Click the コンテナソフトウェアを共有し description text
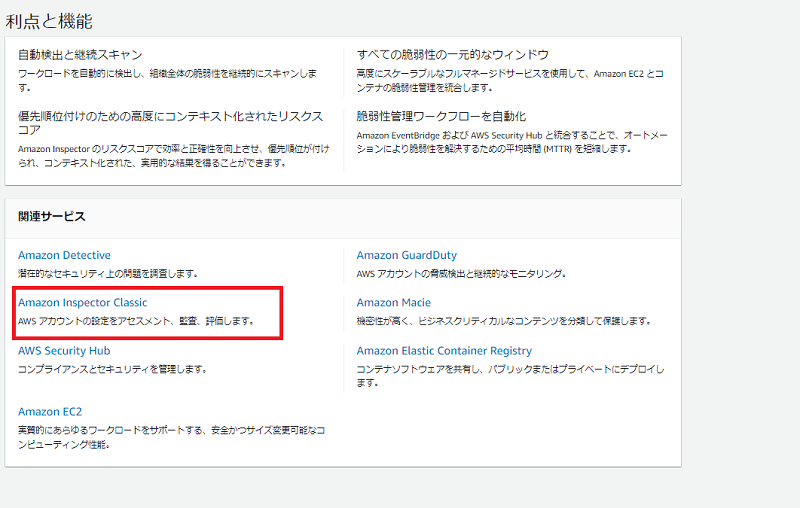This screenshot has height=508, width=800. 510,376
